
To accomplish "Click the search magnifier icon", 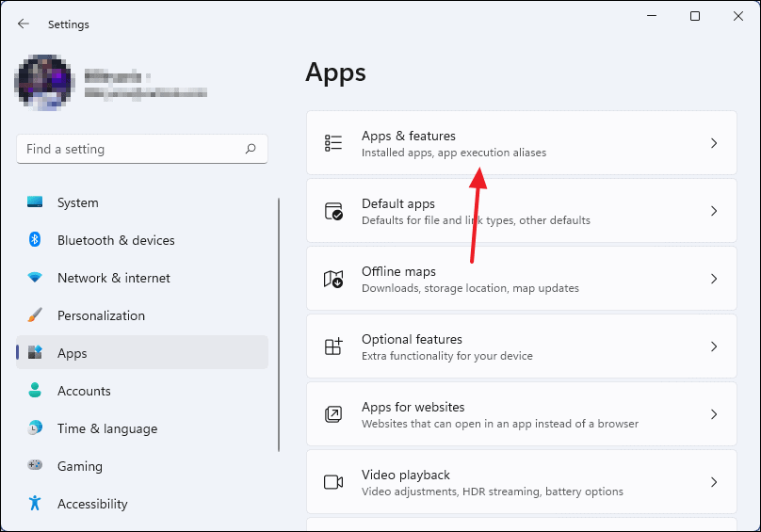I will [251, 149].
